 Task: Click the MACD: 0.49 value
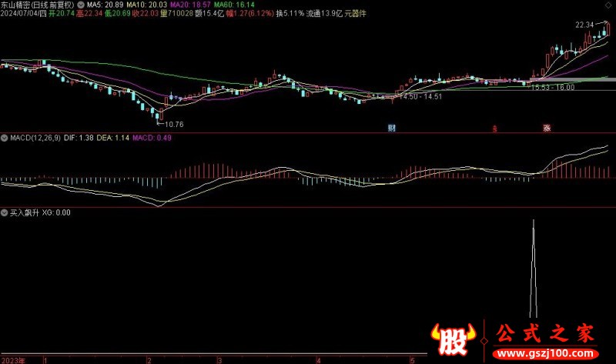click(152, 138)
